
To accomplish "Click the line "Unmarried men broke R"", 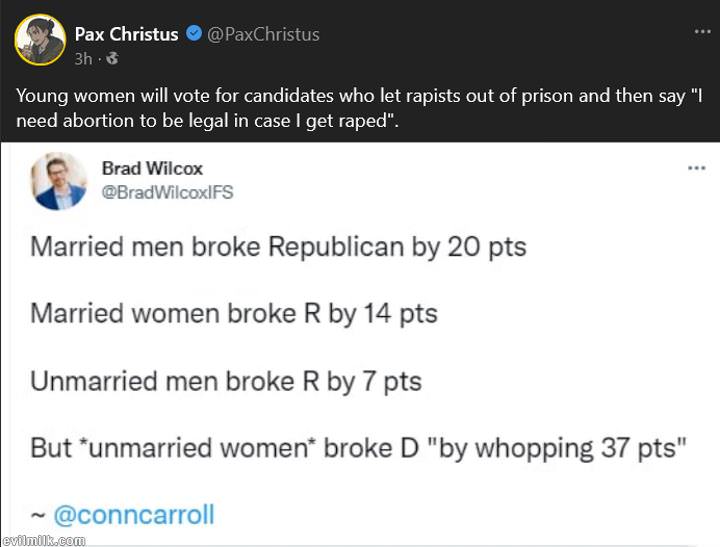I will coord(226,381).
